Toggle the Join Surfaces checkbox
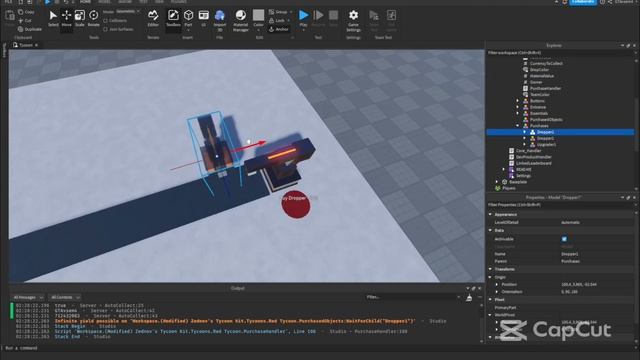This screenshot has height=360, width=640. 105,29
